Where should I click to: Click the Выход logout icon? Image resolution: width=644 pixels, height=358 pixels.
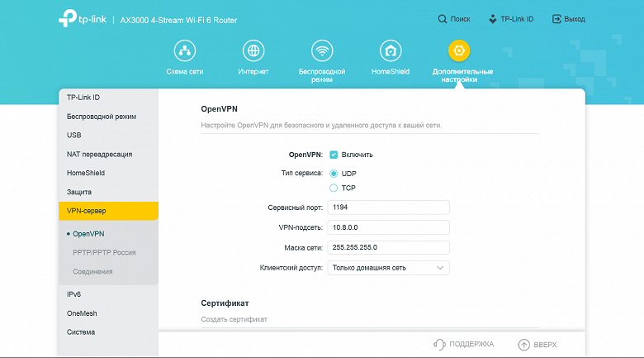556,19
